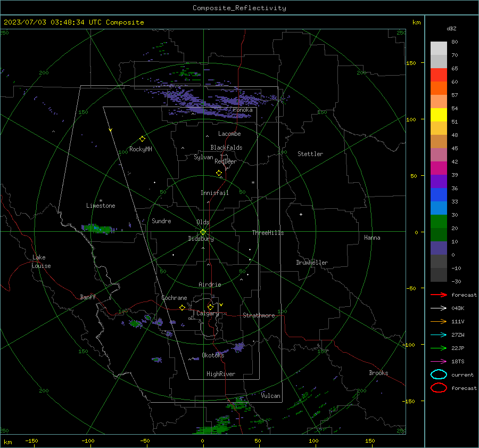Click the white 04DK arrow legend icon
479x448 pixels.
pyautogui.click(x=439, y=308)
